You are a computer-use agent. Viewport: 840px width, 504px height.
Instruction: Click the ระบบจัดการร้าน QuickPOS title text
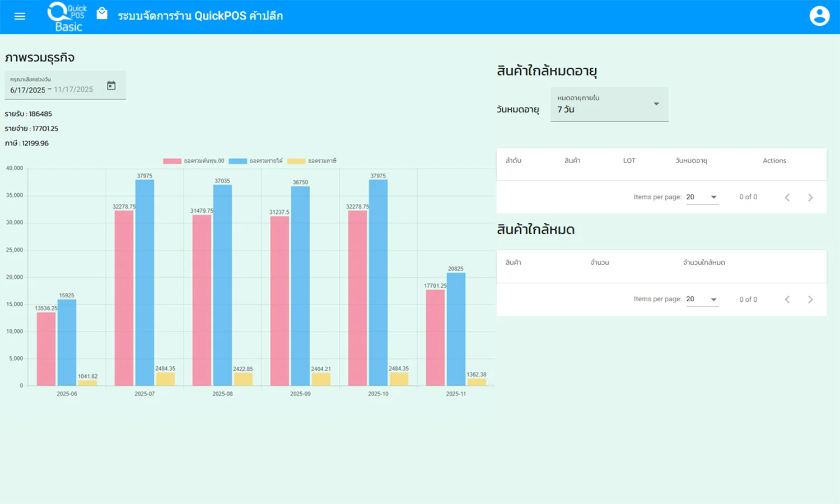pyautogui.click(x=199, y=16)
